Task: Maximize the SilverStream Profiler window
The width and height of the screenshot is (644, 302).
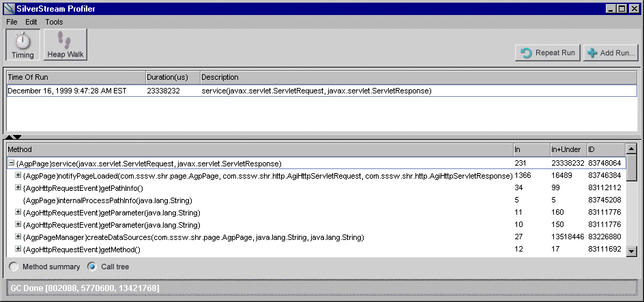Action: [621, 9]
